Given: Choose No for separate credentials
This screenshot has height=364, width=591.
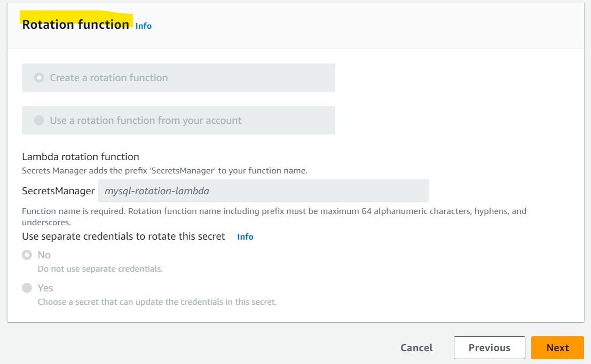Looking at the screenshot, I should (27, 255).
